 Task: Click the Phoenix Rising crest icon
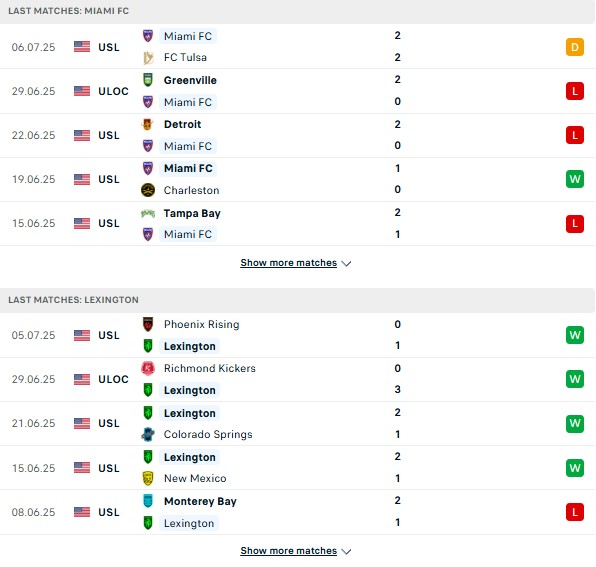tap(148, 324)
